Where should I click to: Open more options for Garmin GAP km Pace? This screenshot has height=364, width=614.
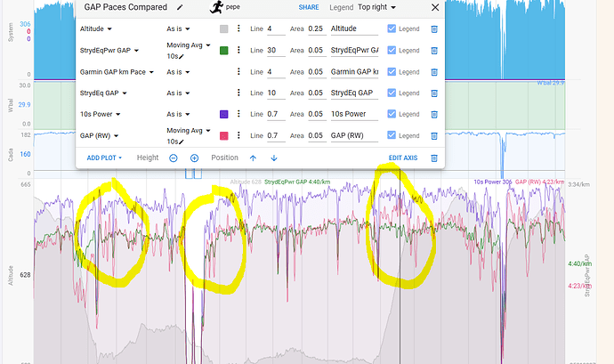coord(238,72)
